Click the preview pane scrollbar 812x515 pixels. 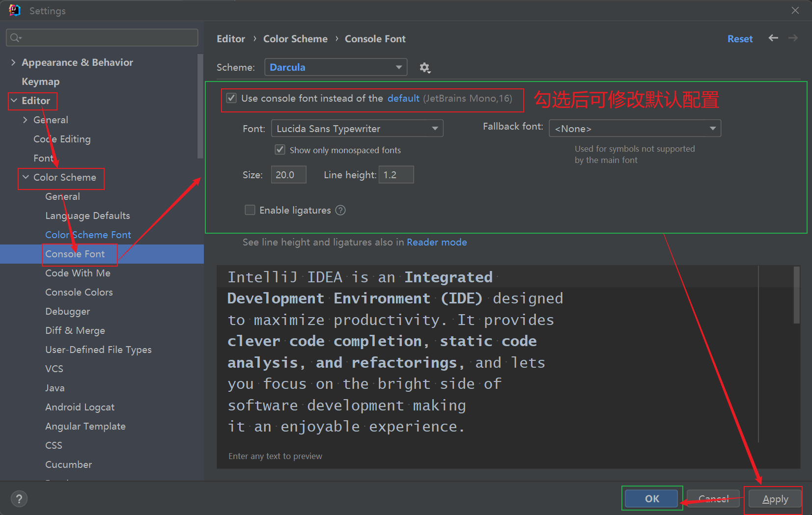click(797, 295)
